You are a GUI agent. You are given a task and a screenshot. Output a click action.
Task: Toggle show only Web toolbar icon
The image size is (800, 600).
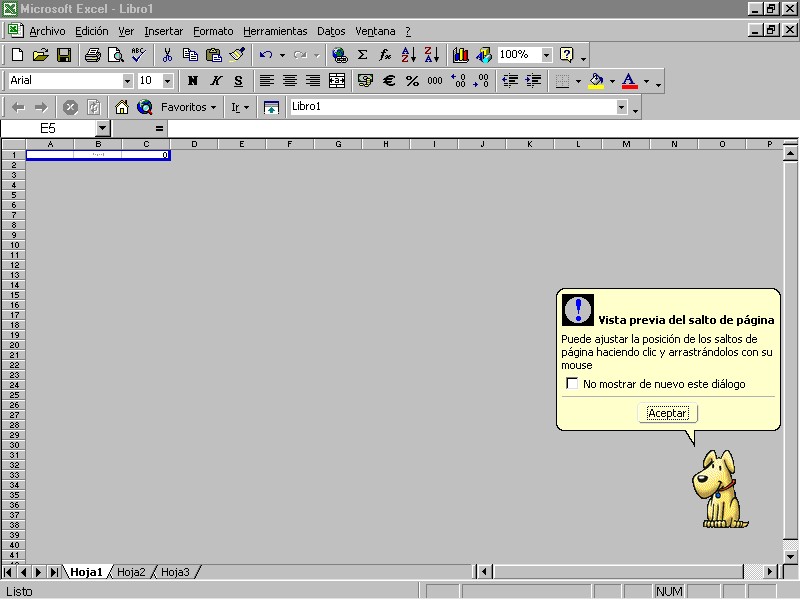coord(271,107)
